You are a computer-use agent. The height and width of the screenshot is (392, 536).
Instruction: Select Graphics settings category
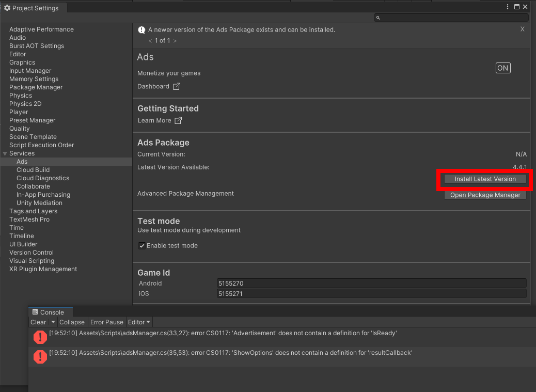coord(22,62)
